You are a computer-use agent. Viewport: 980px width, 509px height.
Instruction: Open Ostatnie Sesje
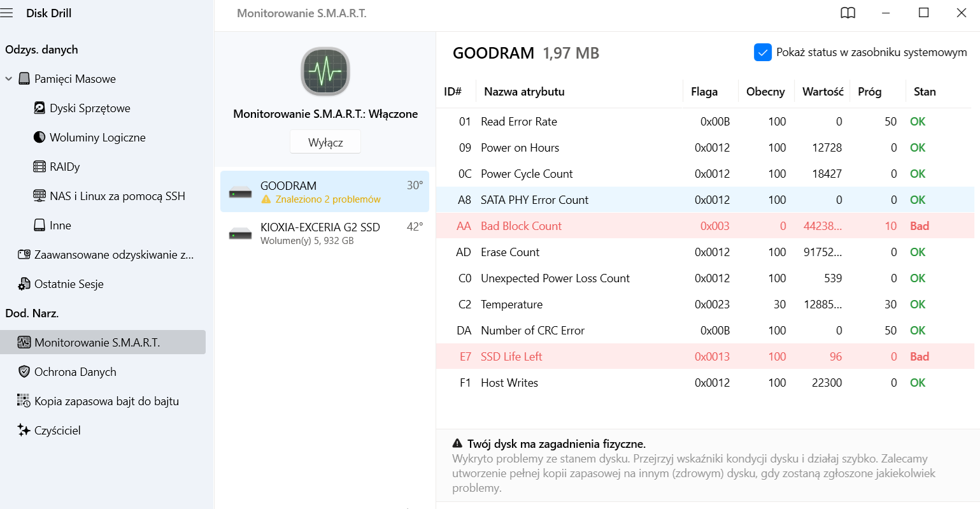click(x=69, y=284)
